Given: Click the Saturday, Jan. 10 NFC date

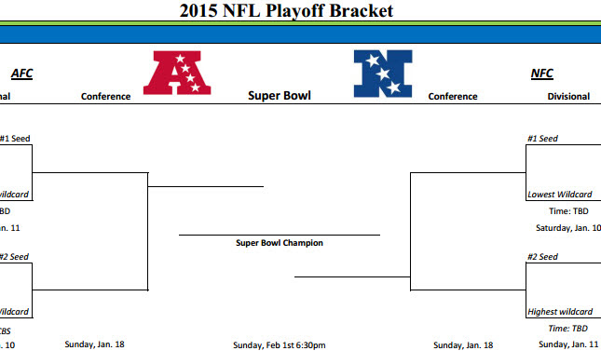Looking at the screenshot, I should coord(568,228).
